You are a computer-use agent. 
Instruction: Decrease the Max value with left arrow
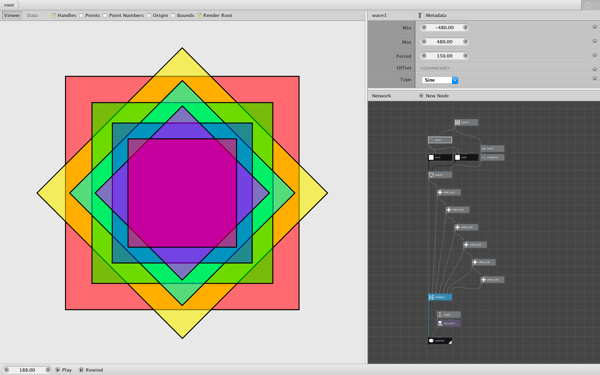(x=424, y=42)
